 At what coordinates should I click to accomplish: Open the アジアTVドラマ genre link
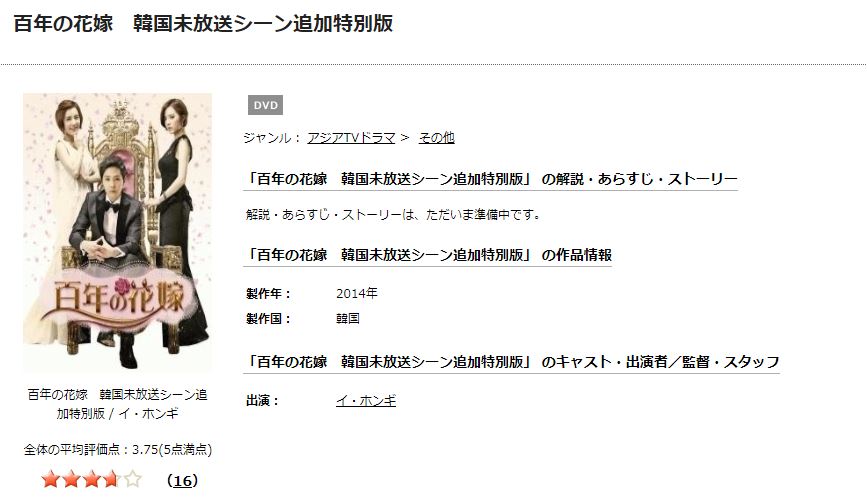point(351,138)
